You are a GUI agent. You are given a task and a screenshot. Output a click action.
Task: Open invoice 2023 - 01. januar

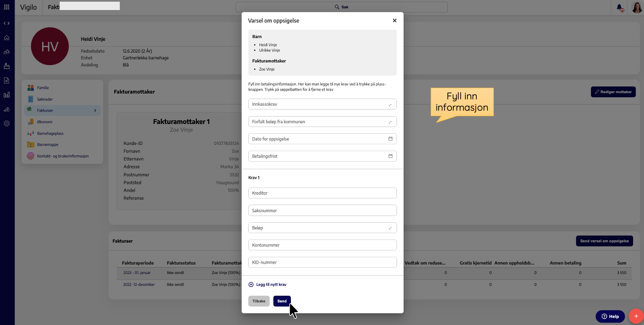[137, 273]
